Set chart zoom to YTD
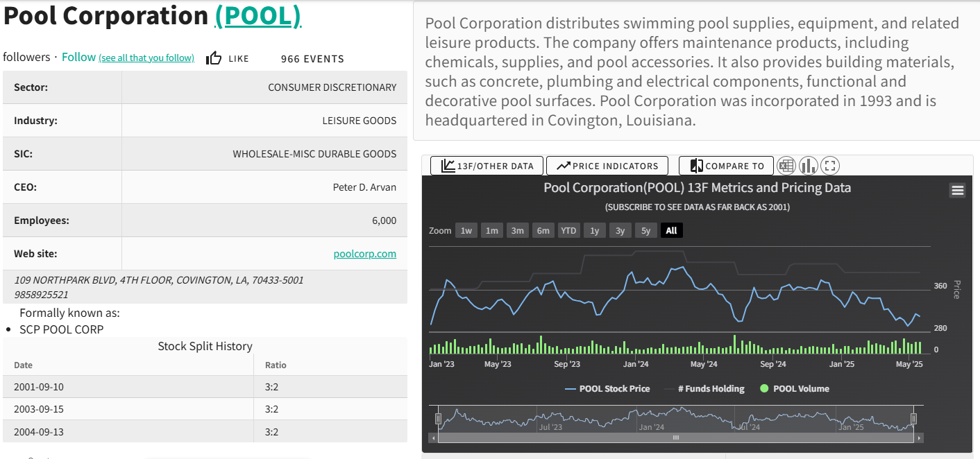This screenshot has width=980, height=459. point(568,231)
